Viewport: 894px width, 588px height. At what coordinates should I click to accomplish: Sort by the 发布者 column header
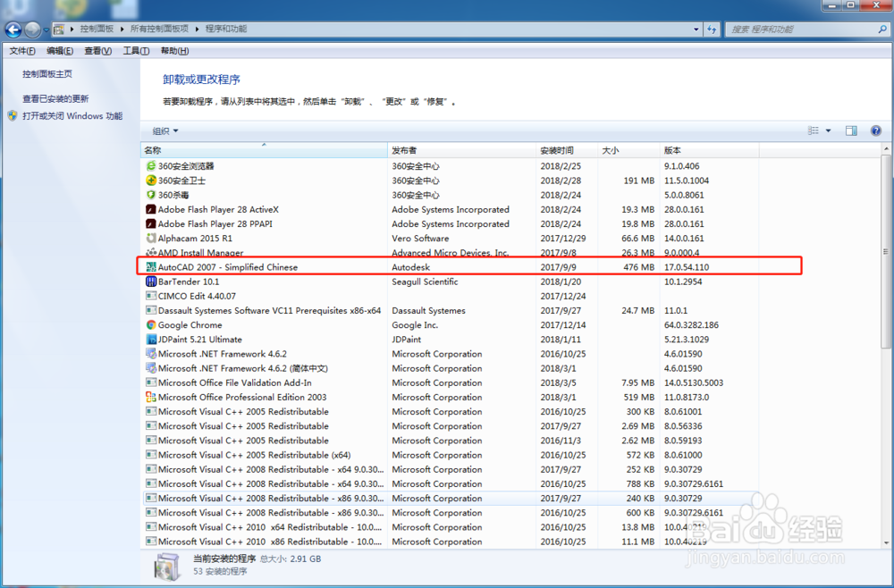pyautogui.click(x=462, y=150)
